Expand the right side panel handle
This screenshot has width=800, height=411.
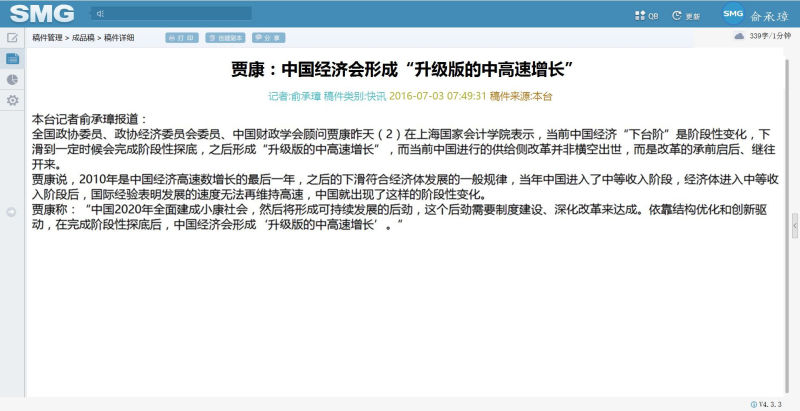click(x=795, y=227)
